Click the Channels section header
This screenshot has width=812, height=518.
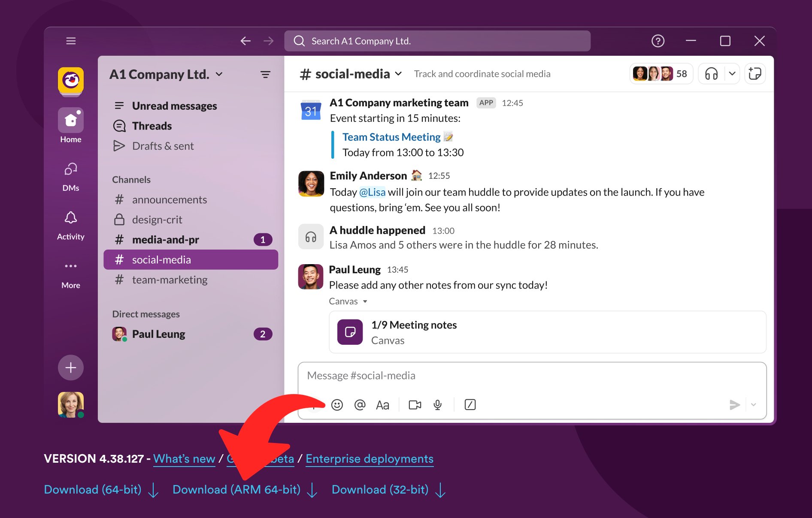click(x=131, y=180)
